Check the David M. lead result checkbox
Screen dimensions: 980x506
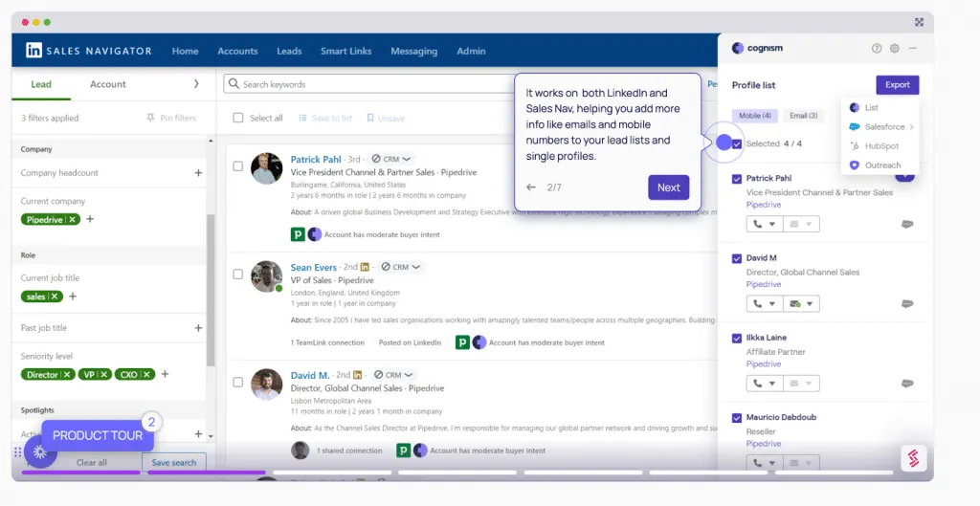[238, 382]
